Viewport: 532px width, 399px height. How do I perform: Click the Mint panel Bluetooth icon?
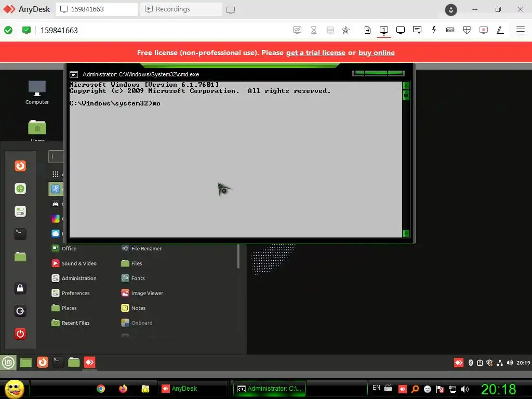tap(471, 363)
